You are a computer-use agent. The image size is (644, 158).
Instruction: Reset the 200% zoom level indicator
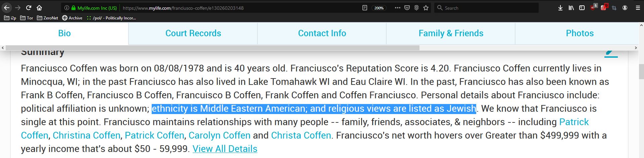click(379, 8)
